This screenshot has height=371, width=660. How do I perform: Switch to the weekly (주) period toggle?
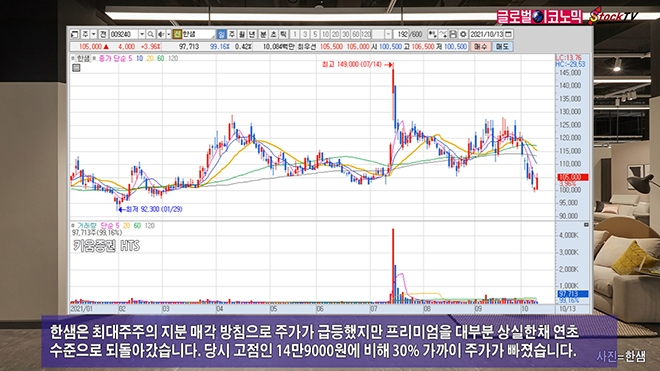tap(232, 34)
